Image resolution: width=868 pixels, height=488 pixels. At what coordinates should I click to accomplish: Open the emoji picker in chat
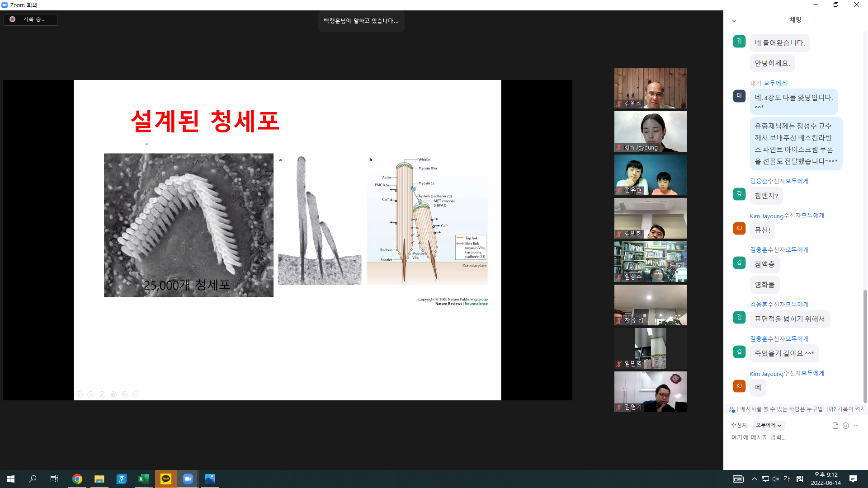846,426
